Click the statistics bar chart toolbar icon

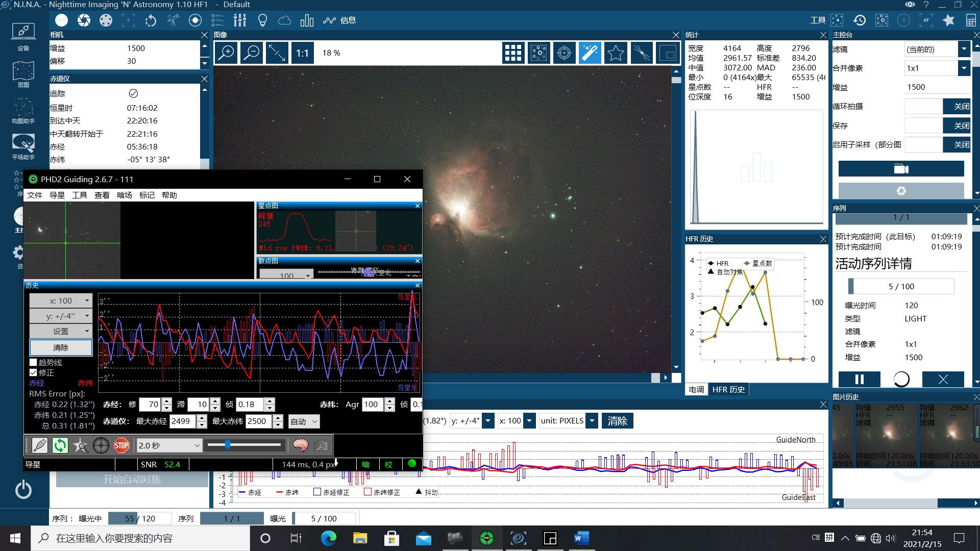307,20
